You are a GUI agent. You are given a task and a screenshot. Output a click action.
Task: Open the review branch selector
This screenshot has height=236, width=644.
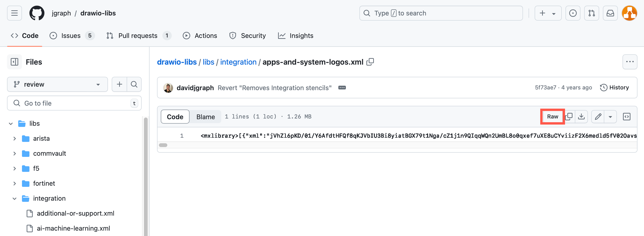point(57,84)
